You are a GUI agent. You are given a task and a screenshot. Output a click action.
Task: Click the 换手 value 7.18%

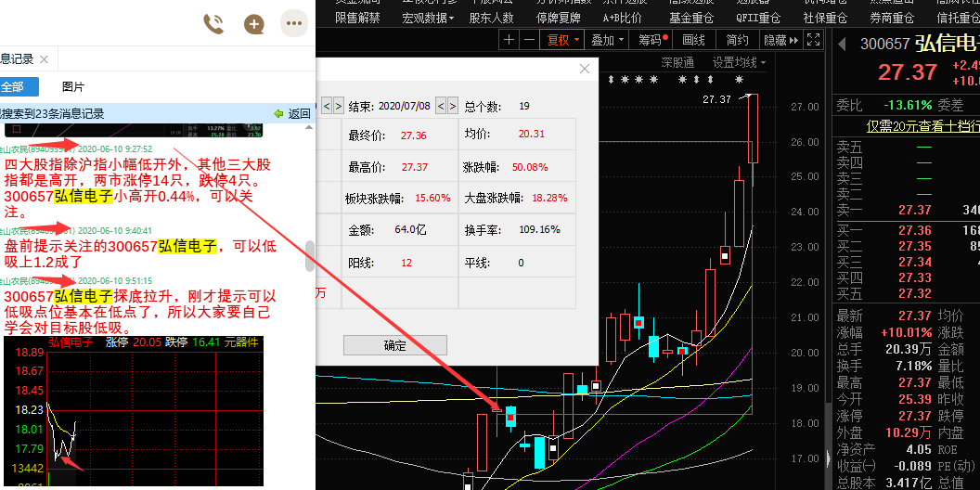[914, 365]
